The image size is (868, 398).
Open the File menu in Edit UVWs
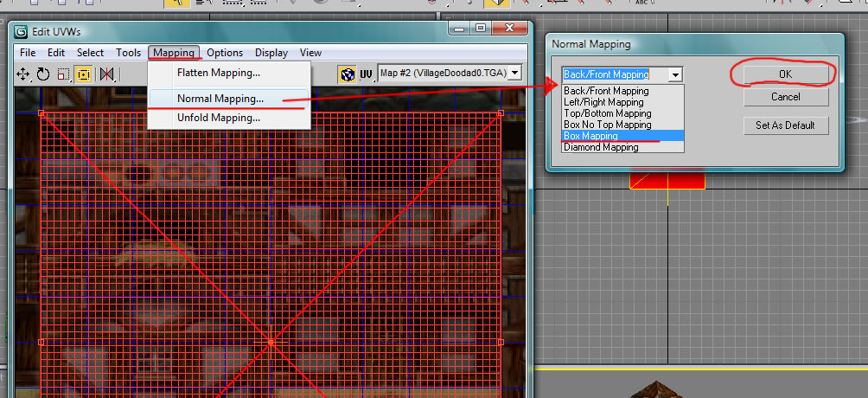28,53
